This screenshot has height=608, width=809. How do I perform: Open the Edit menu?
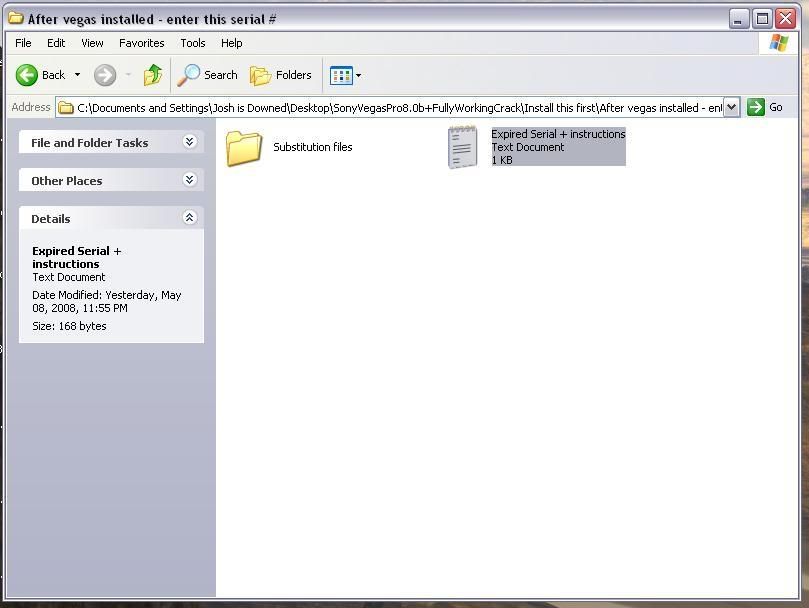tap(56, 43)
